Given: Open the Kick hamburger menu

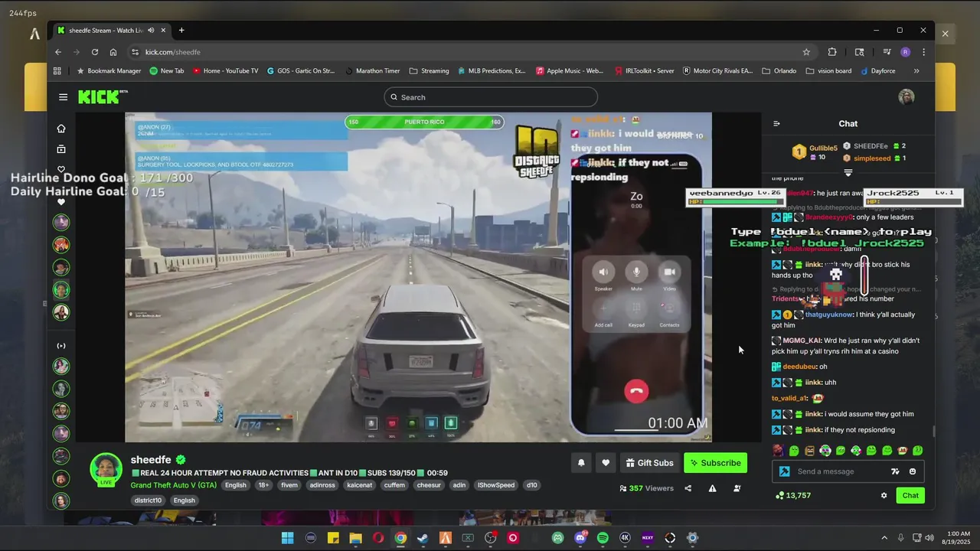Looking at the screenshot, I should click(63, 97).
